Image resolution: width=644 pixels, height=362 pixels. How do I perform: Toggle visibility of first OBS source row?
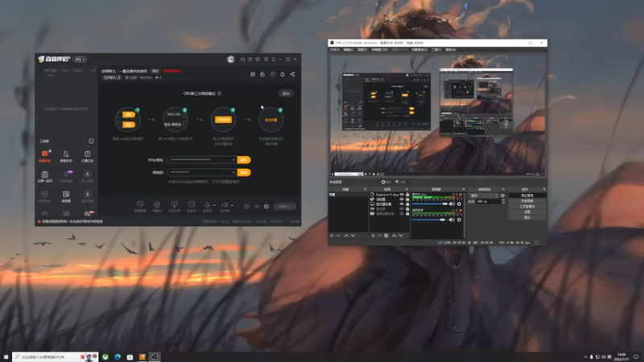402,195
